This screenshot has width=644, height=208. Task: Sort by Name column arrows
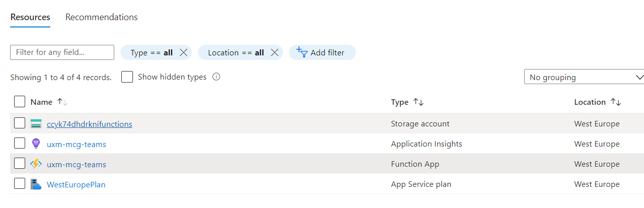(x=62, y=102)
